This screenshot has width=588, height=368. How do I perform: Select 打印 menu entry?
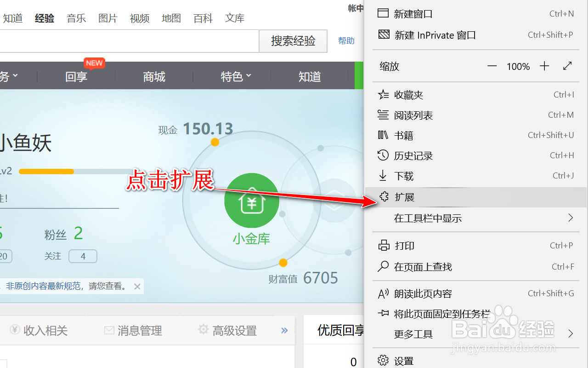coord(475,246)
